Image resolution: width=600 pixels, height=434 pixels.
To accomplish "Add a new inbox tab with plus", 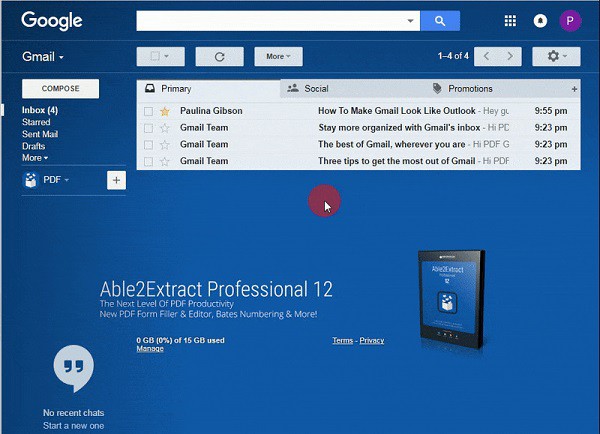I will pos(574,89).
